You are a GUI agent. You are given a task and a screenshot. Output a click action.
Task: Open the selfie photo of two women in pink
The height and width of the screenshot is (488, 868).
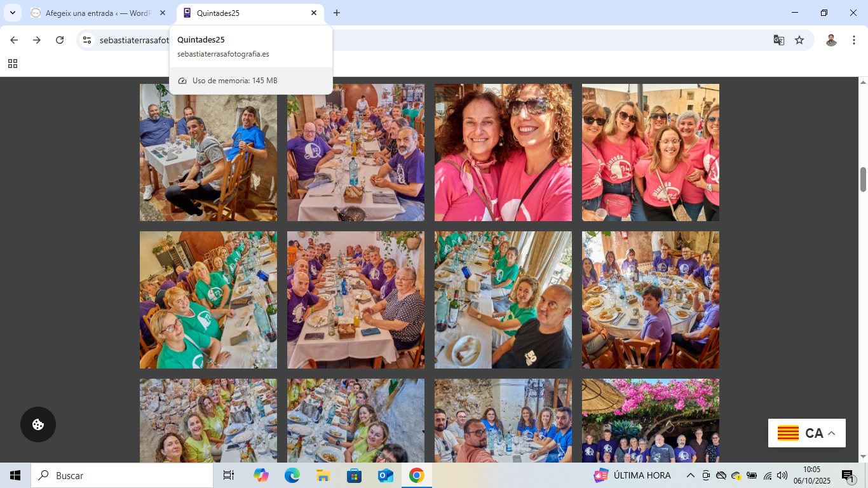(503, 152)
